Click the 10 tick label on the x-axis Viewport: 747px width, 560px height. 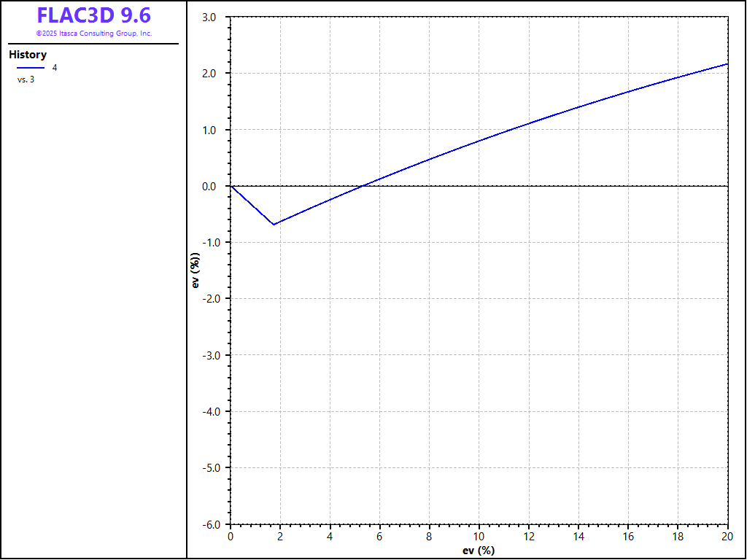479,536
